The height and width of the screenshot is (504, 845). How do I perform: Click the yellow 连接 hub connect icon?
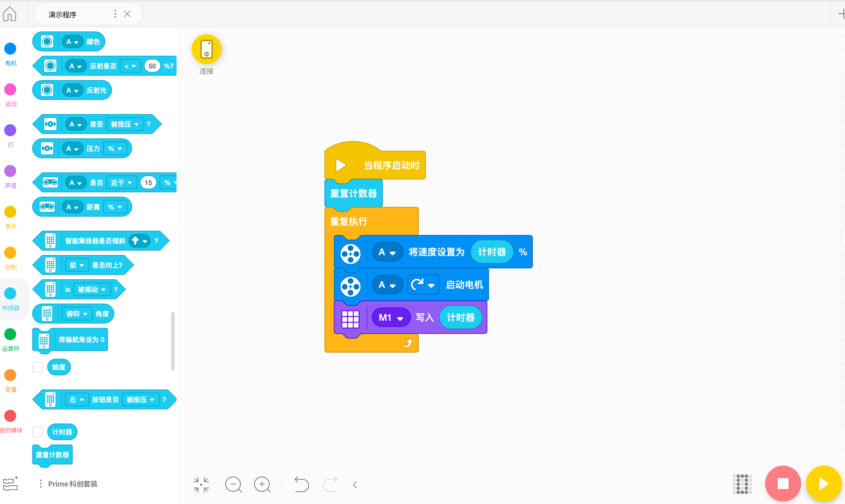click(x=206, y=49)
